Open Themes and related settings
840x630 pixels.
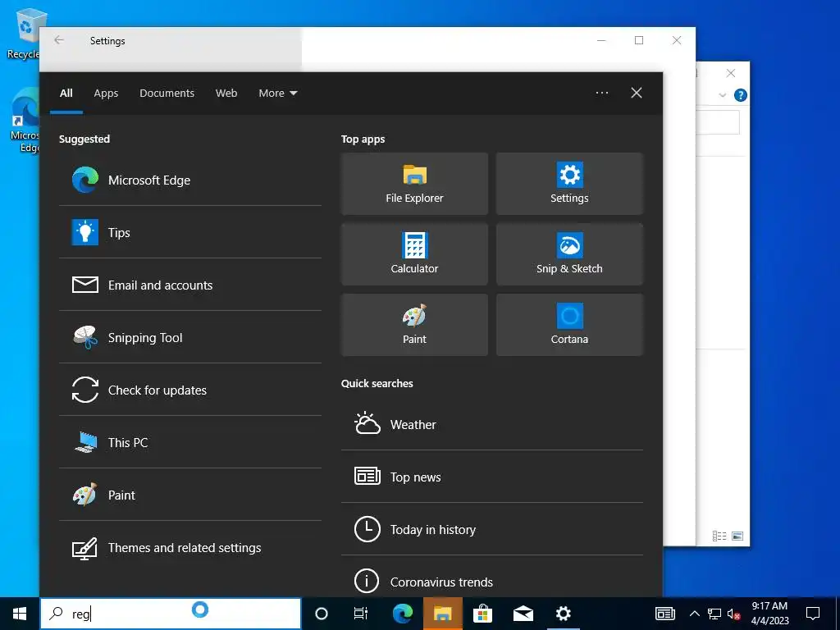pos(190,547)
